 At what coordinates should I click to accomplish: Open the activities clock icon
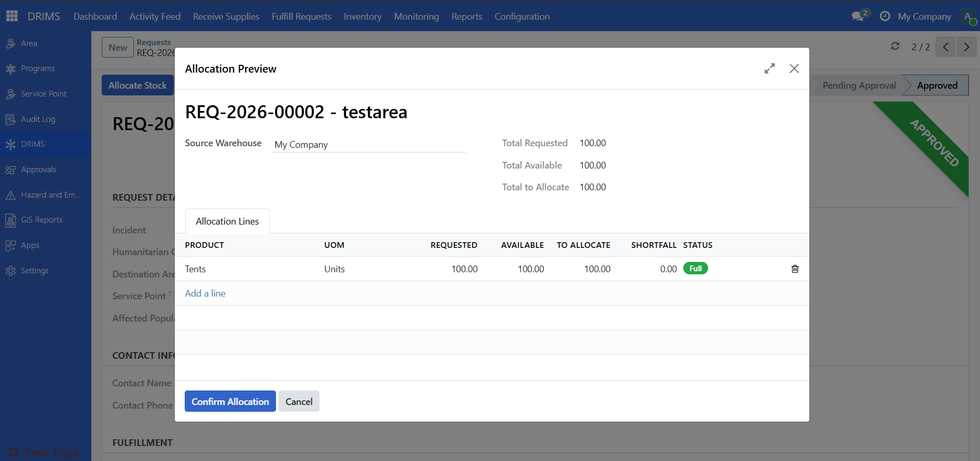pyautogui.click(x=885, y=16)
